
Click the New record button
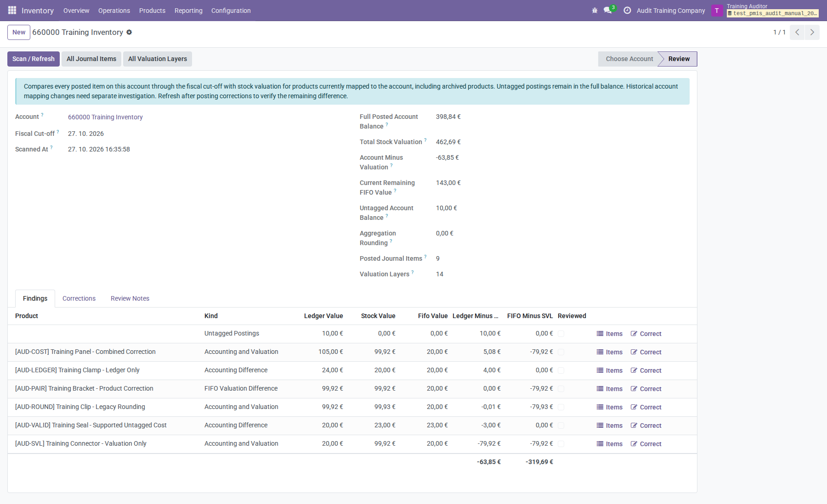point(19,32)
